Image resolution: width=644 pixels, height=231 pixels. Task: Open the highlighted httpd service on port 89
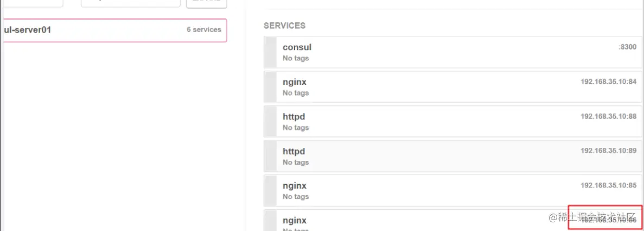coord(452,156)
